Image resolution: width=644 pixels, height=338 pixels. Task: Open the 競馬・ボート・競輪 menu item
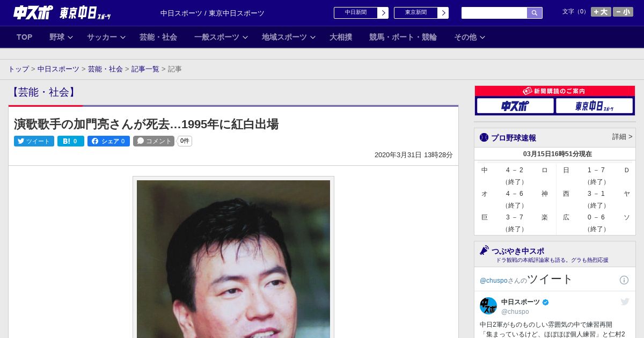pyautogui.click(x=403, y=37)
